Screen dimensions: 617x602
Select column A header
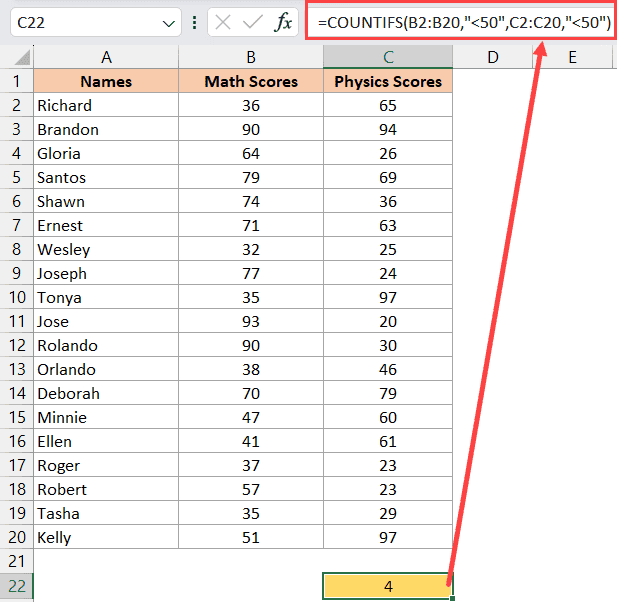[106, 59]
